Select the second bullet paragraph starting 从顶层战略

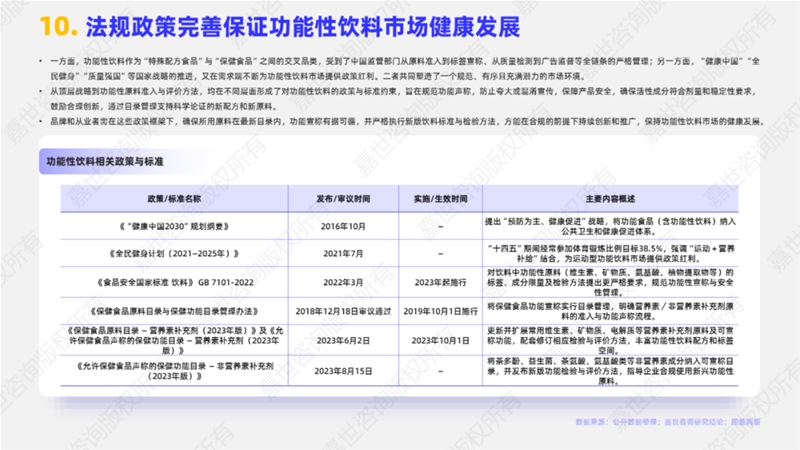[x=400, y=96]
